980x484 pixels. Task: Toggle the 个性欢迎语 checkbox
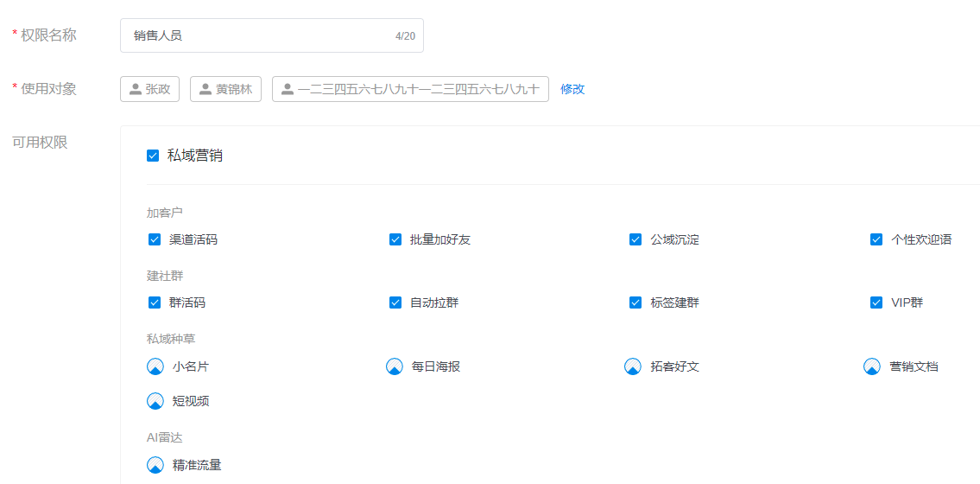[876, 239]
